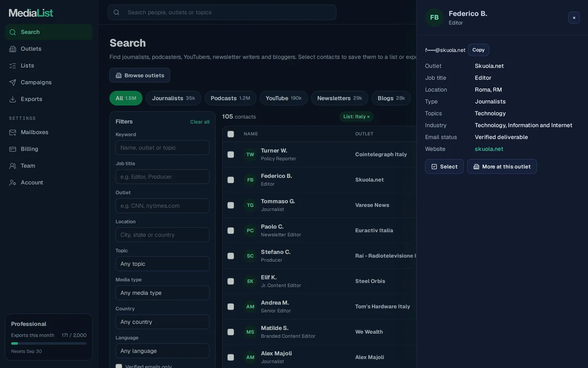This screenshot has width=588, height=368.
Task: Open Outlets from the sidebar
Action: [x=49, y=49]
